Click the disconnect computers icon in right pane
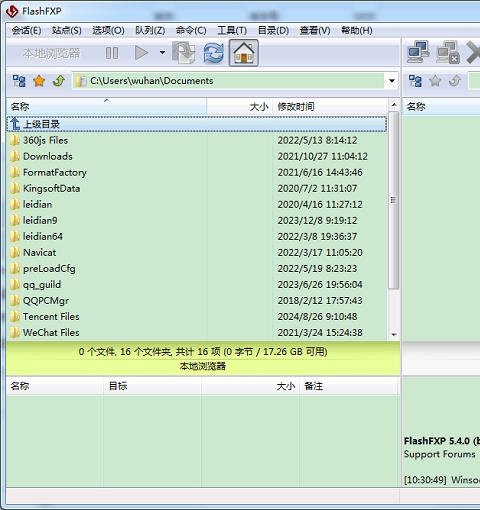Image resolution: width=480 pixels, height=510 pixels. tap(447, 52)
